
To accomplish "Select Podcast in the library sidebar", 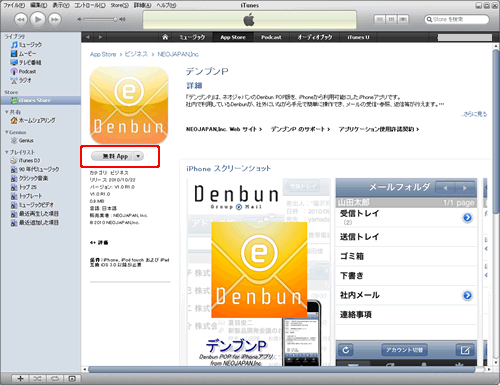I will (23, 71).
